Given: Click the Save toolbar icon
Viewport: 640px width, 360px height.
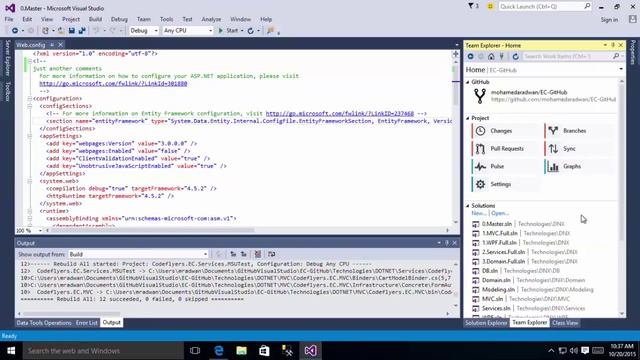Looking at the screenshot, I should click(71, 31).
